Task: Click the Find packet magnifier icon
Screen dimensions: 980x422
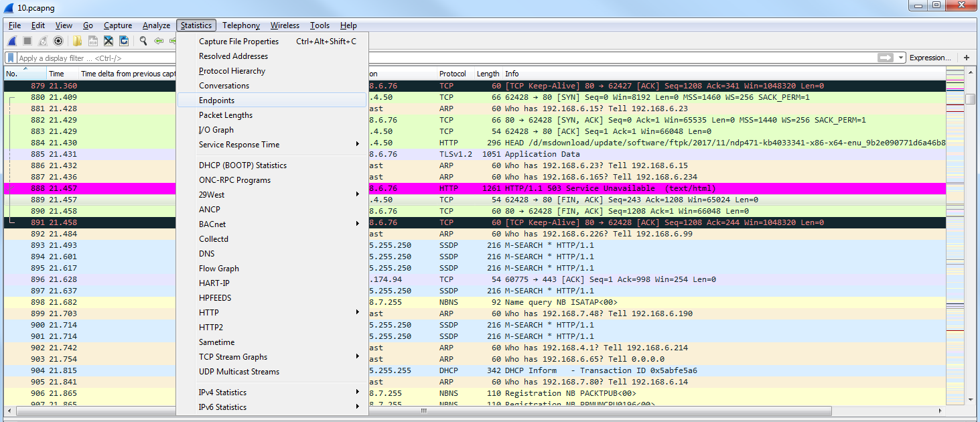Action: (x=143, y=41)
